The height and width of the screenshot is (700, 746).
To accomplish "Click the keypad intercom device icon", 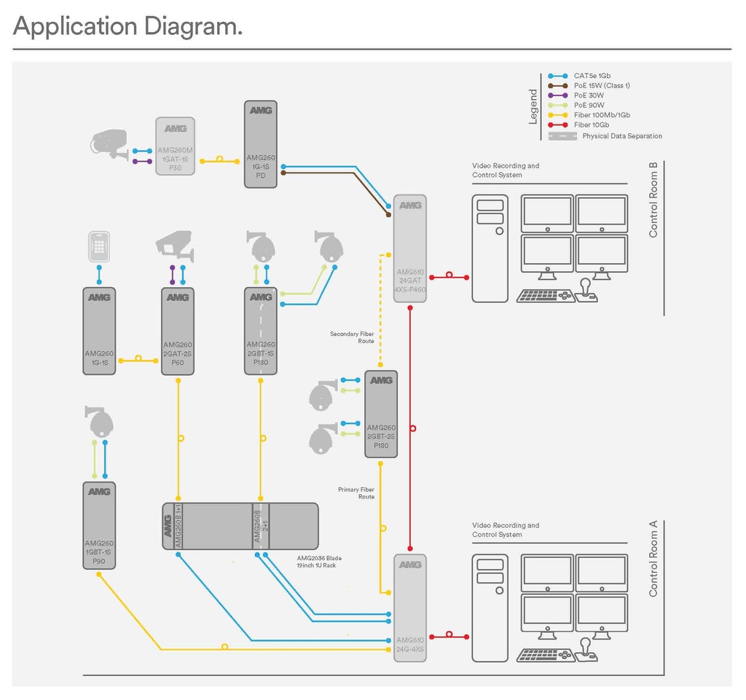I will [x=99, y=246].
